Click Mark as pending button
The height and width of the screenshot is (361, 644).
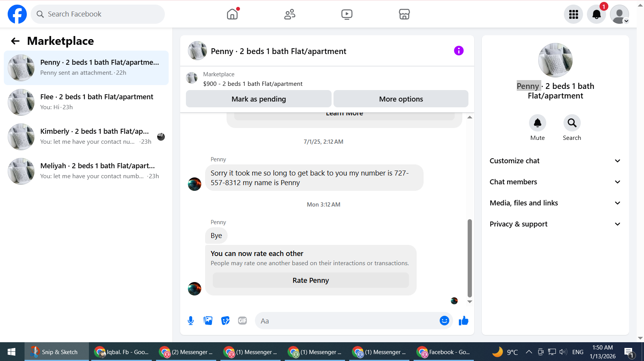259,99
